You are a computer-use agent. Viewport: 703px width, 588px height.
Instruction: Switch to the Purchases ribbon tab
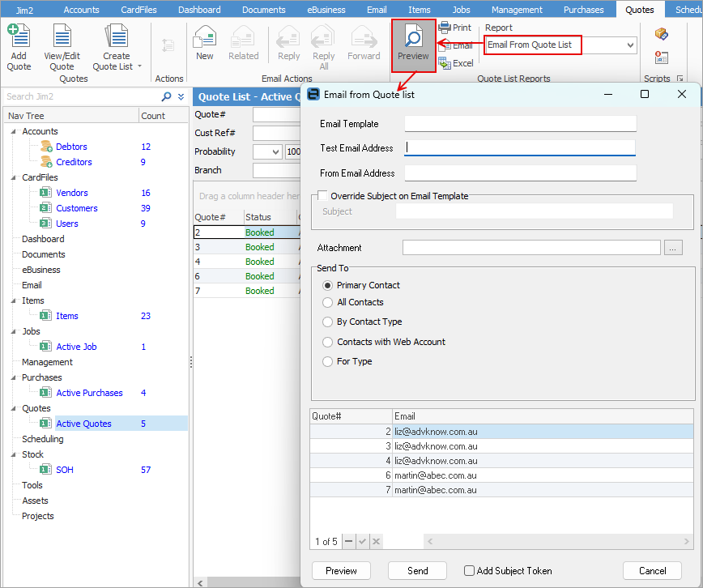coord(584,10)
